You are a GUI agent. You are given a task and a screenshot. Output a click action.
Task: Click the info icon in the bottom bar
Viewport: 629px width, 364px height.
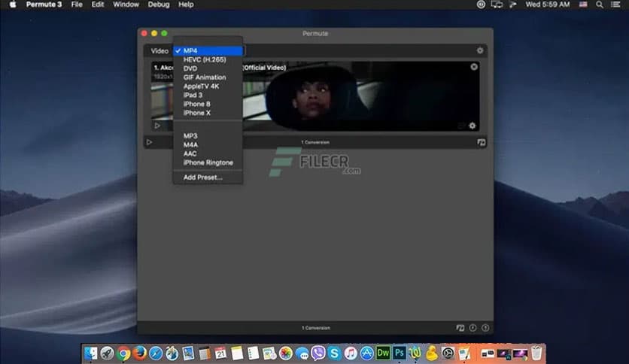coord(485,328)
